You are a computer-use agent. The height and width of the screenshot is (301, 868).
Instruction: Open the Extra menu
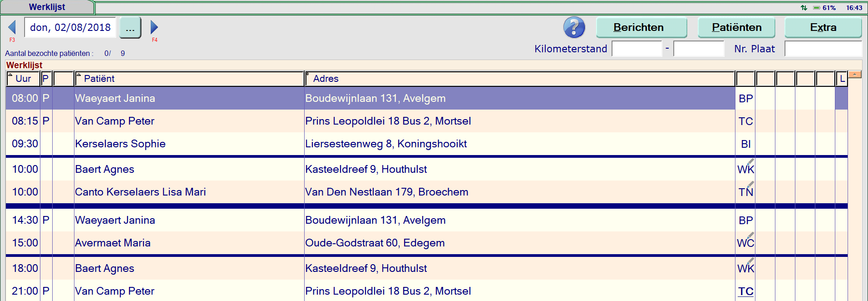pyautogui.click(x=823, y=28)
